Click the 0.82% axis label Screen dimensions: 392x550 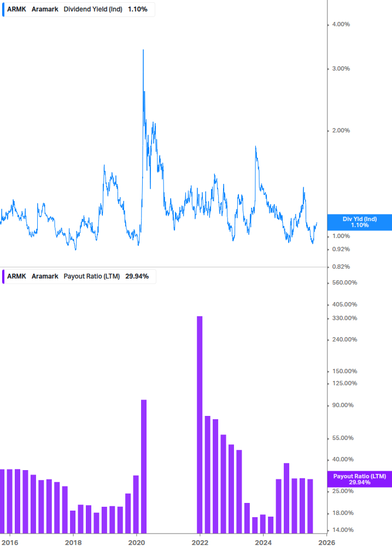341,267
